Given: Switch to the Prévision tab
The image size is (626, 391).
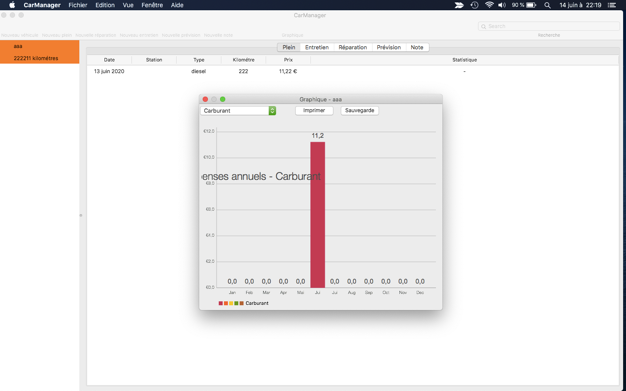Looking at the screenshot, I should pos(388,47).
